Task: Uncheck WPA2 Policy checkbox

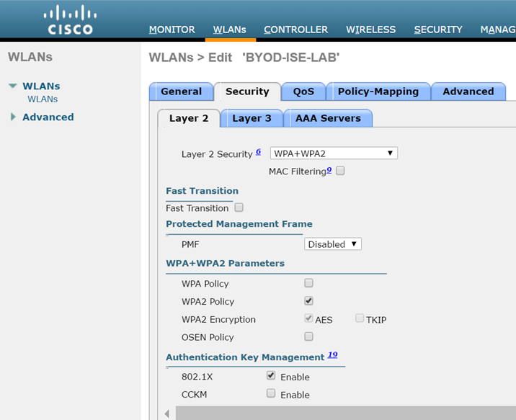Action: (x=308, y=300)
